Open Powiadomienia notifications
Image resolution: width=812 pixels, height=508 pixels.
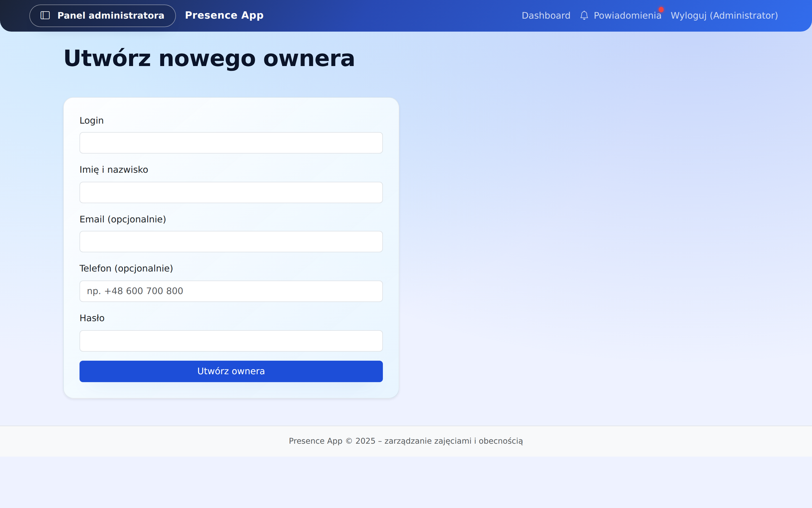point(627,16)
